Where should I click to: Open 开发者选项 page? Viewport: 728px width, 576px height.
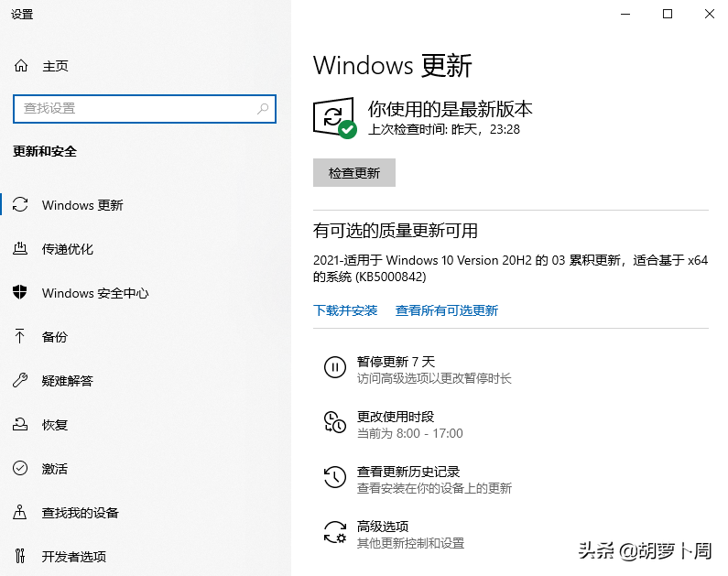(x=74, y=557)
